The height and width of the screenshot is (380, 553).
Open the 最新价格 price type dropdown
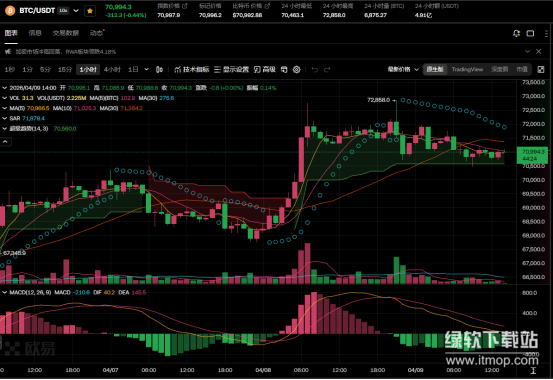[x=403, y=69]
